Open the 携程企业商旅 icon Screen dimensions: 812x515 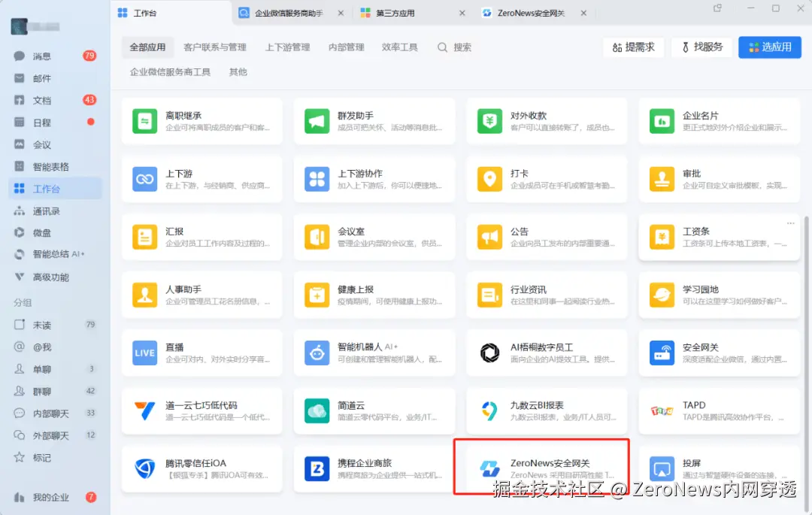point(317,469)
